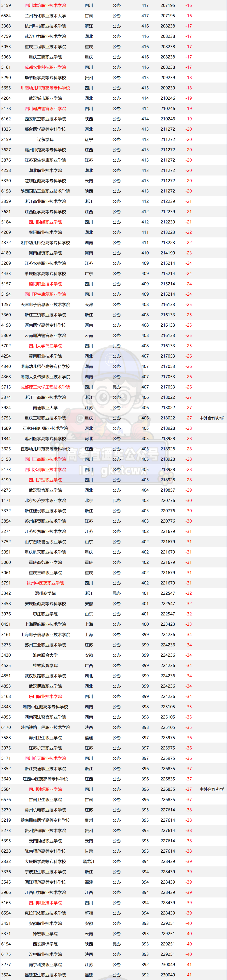Image resolution: width=227 pixels, height=980 pixels.
Task: Click school name 四川建筑职业技术学院
Action: (x=45, y=6)
